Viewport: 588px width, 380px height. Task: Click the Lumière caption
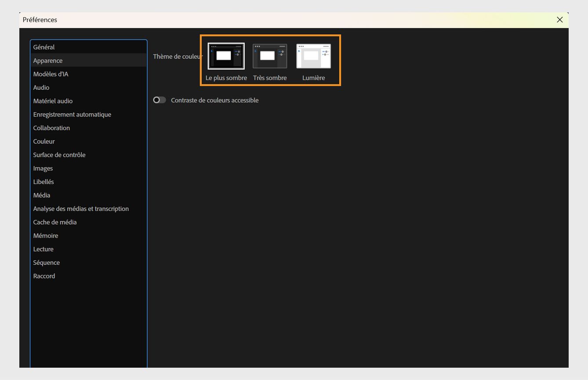point(314,78)
